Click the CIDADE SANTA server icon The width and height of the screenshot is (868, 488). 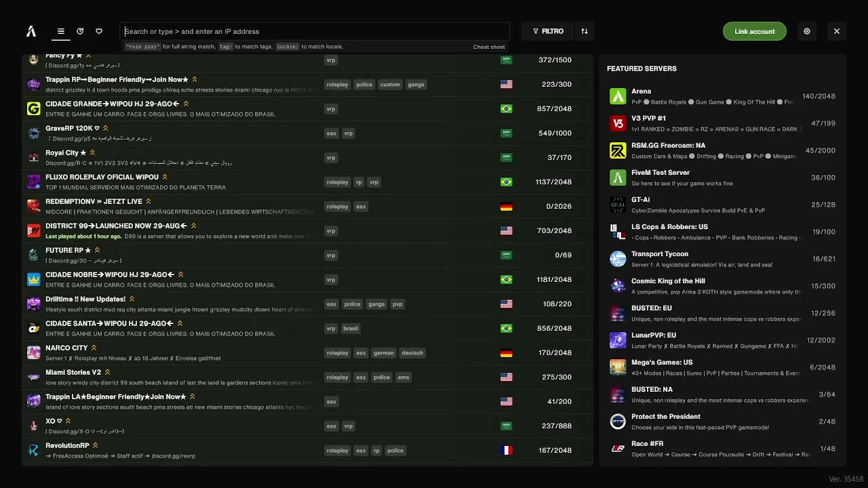tap(34, 328)
